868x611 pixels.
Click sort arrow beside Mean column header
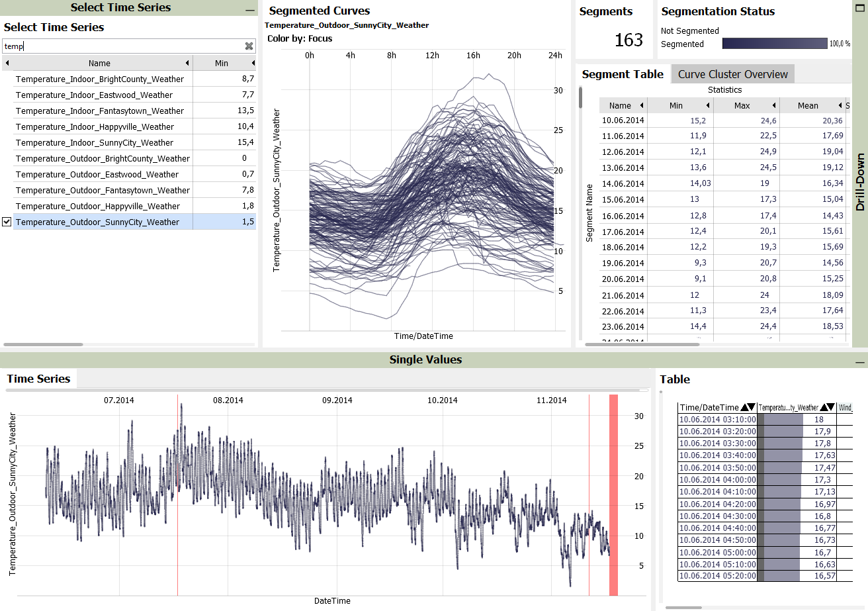coord(840,106)
